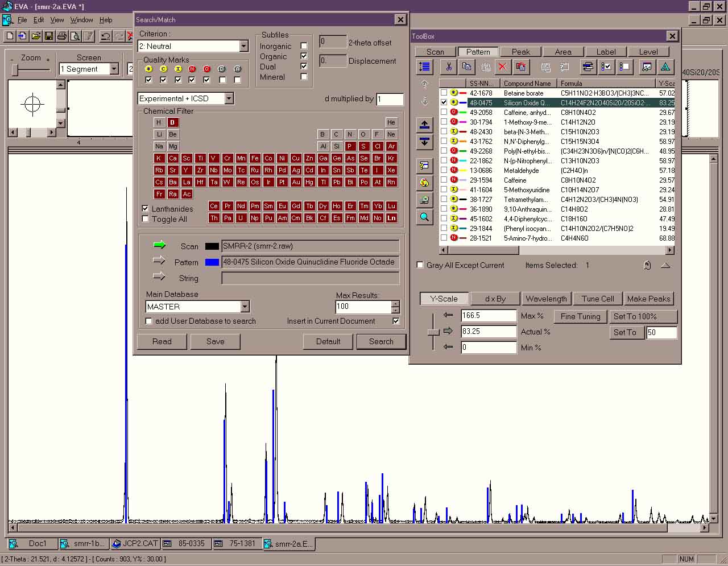Image resolution: width=728 pixels, height=566 pixels.
Task: Click the Undo arrow icon in main toolbar
Action: pyautogui.click(x=106, y=36)
